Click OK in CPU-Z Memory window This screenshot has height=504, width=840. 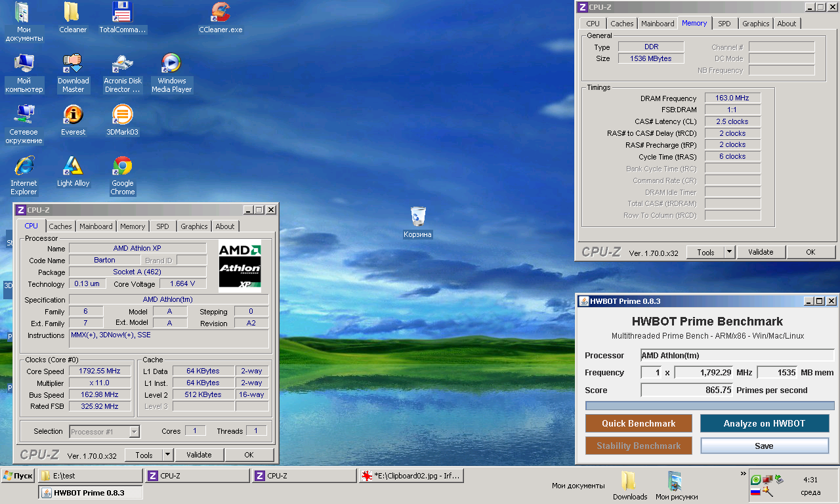[x=810, y=252]
